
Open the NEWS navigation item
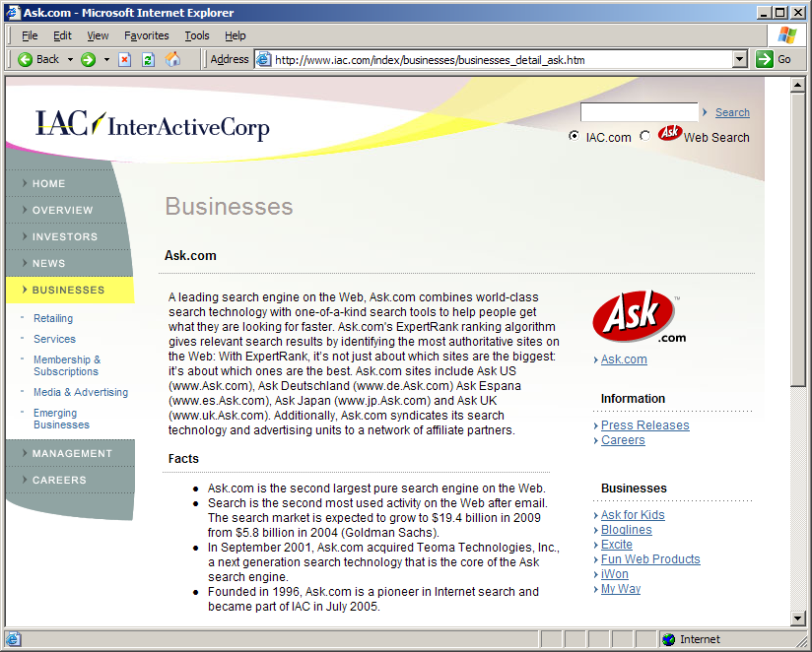click(x=48, y=263)
